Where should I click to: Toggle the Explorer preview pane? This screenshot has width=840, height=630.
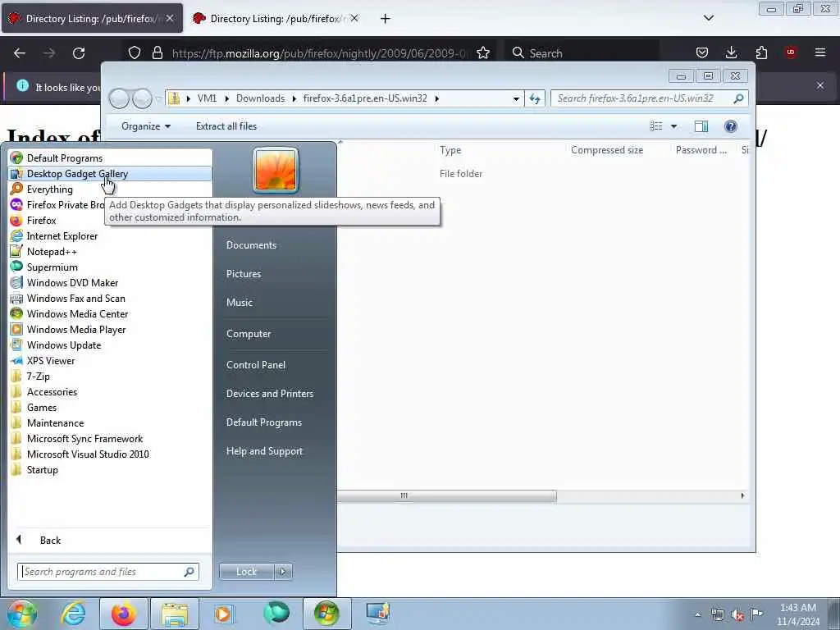coord(701,126)
